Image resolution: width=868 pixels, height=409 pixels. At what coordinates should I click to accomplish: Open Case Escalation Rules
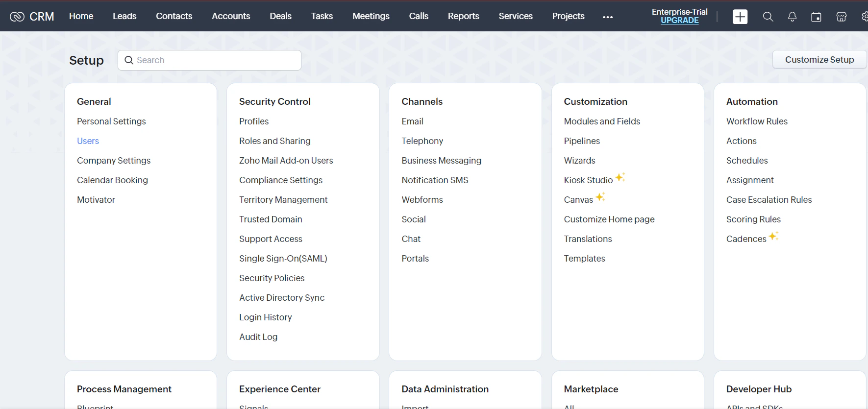pos(769,200)
